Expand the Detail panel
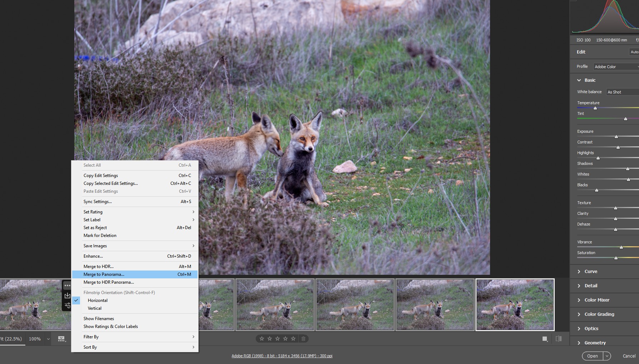639x364 pixels. click(x=579, y=286)
